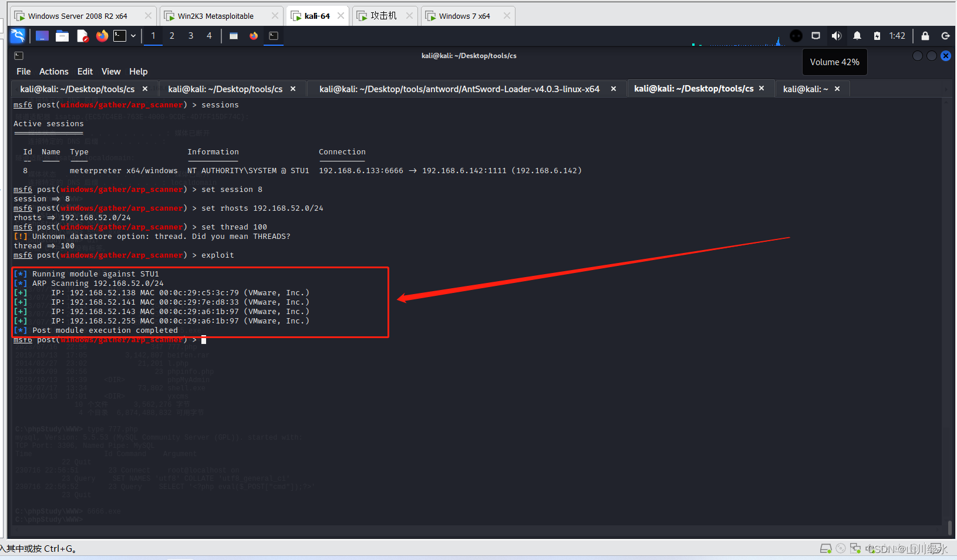Open the text editor launcher icon
The width and height of the screenshot is (957, 560).
(82, 36)
